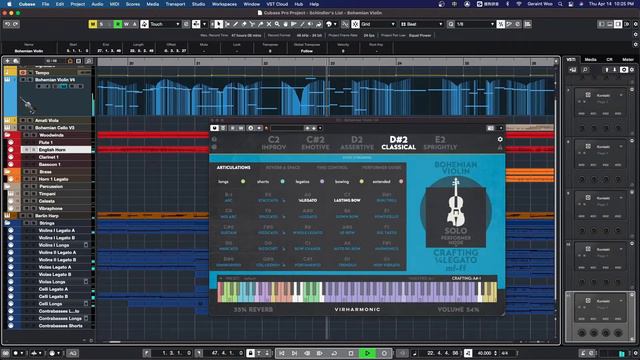This screenshot has height=360, width=640.
Task: Open the plugin preset name dropdown field
Action: (287, 128)
